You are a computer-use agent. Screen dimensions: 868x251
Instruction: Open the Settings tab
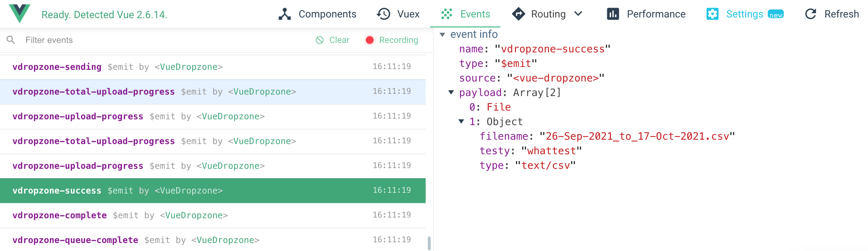click(x=745, y=14)
